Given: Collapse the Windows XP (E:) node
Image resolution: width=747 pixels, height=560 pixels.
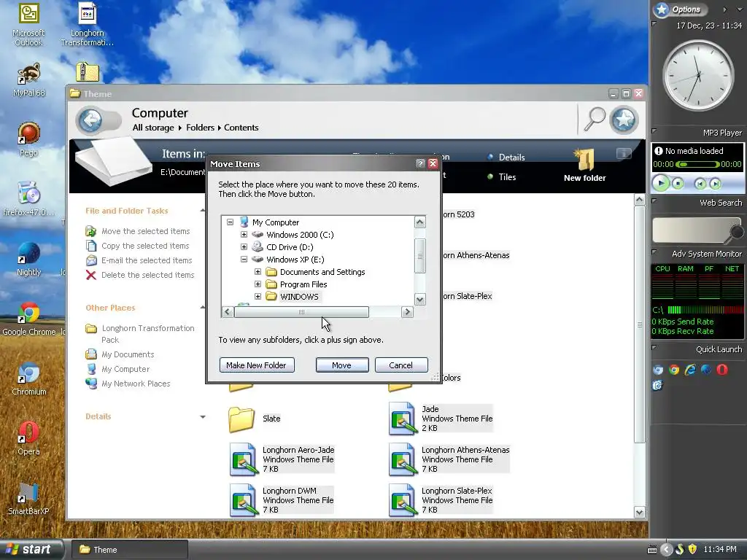Looking at the screenshot, I should [244, 259].
